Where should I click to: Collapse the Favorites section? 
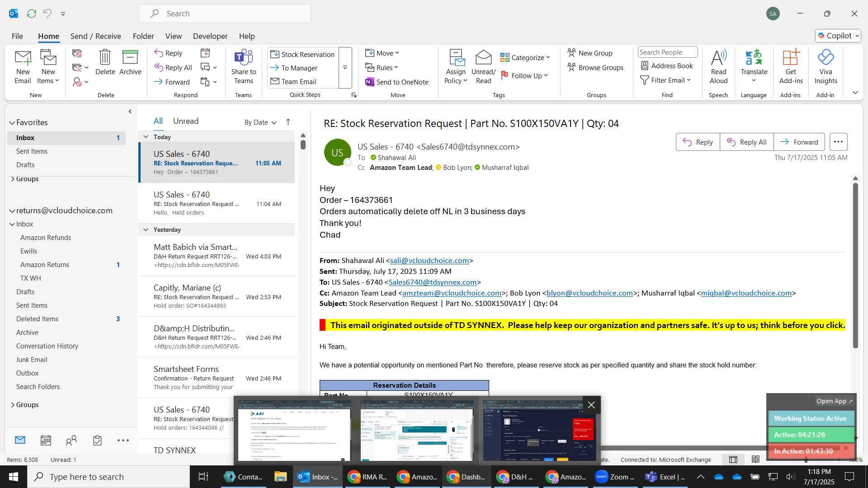click(12, 122)
